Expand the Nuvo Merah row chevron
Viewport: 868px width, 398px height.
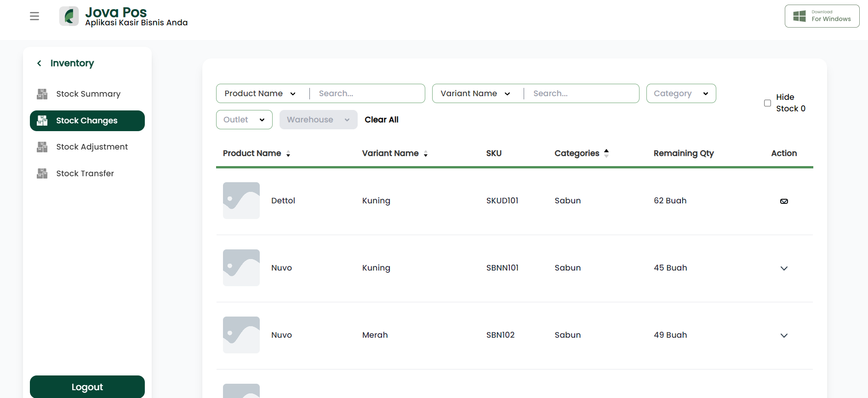(x=784, y=335)
